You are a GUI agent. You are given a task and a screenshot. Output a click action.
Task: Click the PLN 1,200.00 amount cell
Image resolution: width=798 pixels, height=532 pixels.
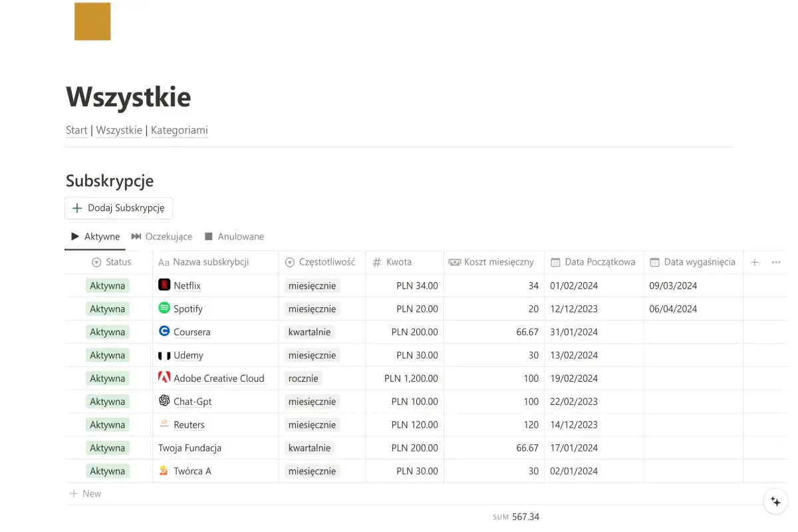click(411, 378)
